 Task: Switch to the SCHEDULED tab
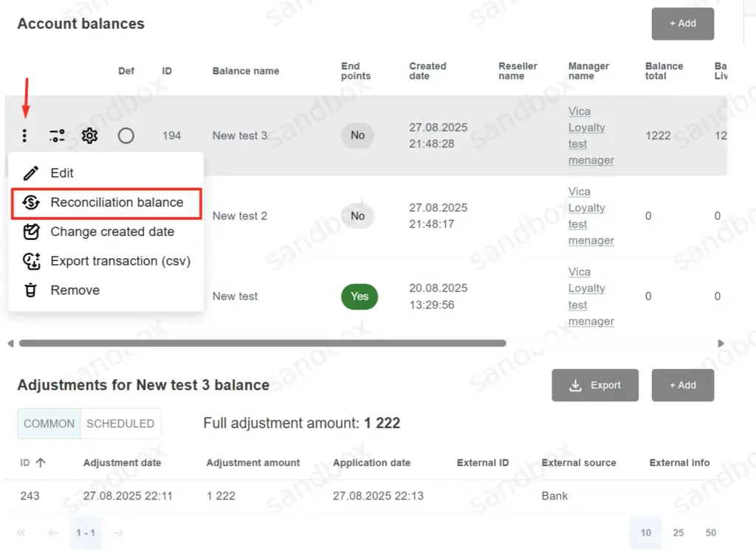(x=120, y=424)
